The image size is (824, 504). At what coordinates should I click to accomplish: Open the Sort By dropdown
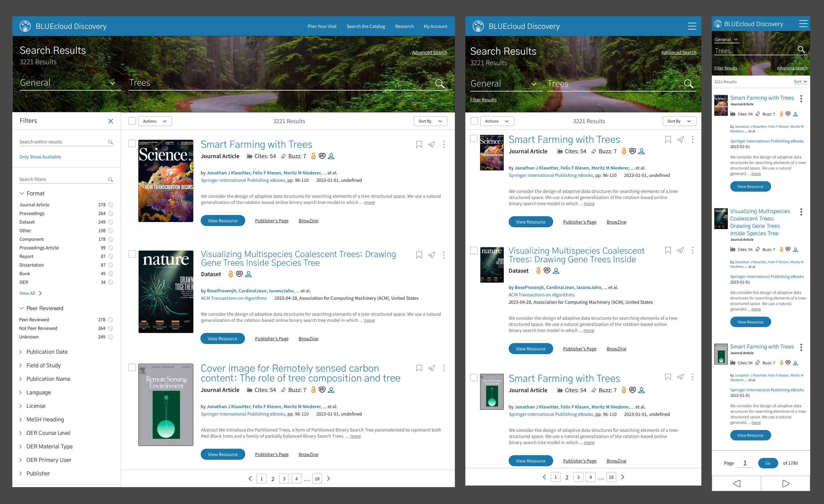[430, 121]
